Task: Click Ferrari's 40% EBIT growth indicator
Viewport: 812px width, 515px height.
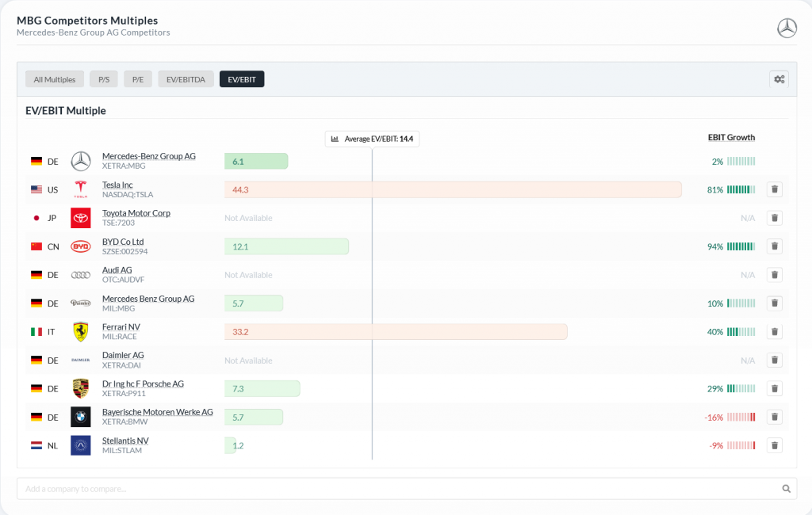Action: point(731,332)
